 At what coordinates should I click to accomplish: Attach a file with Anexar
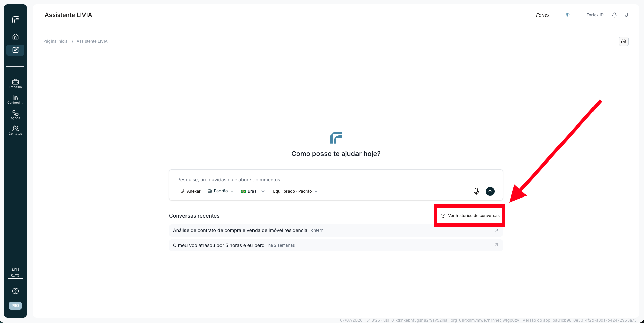(191, 191)
